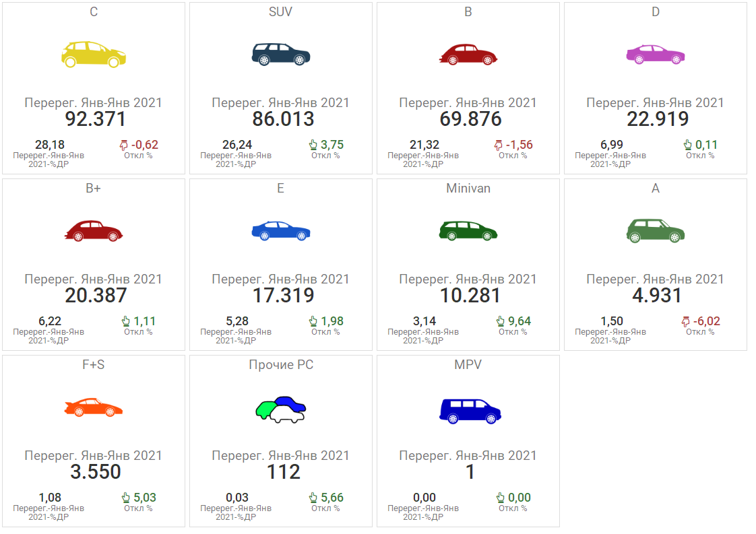The image size is (756, 534).
Task: Click the red B segment car icon
Action: tap(468, 55)
